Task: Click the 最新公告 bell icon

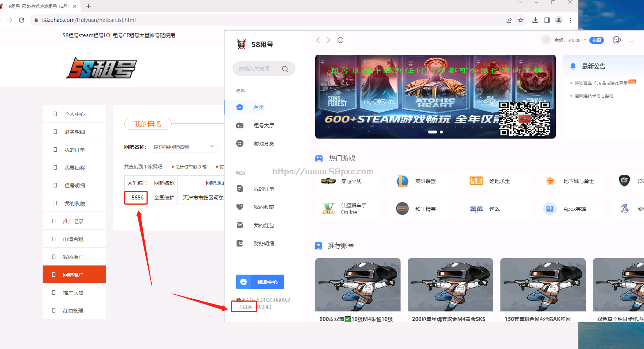Action: point(573,66)
